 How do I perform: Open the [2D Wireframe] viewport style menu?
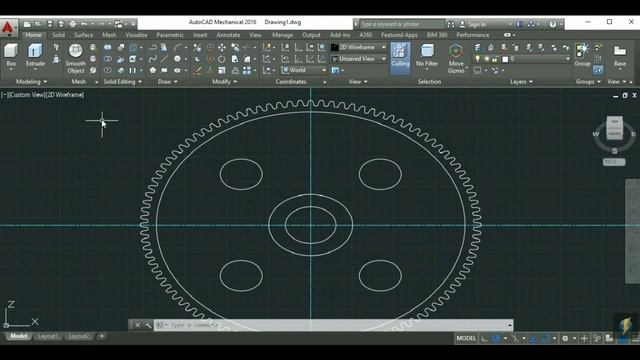65,95
